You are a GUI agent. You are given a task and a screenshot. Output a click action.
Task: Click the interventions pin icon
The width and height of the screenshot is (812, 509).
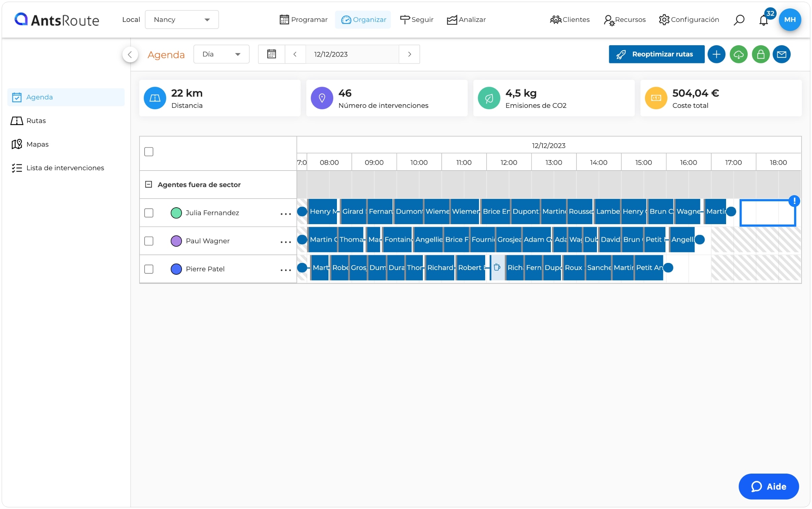tap(322, 98)
